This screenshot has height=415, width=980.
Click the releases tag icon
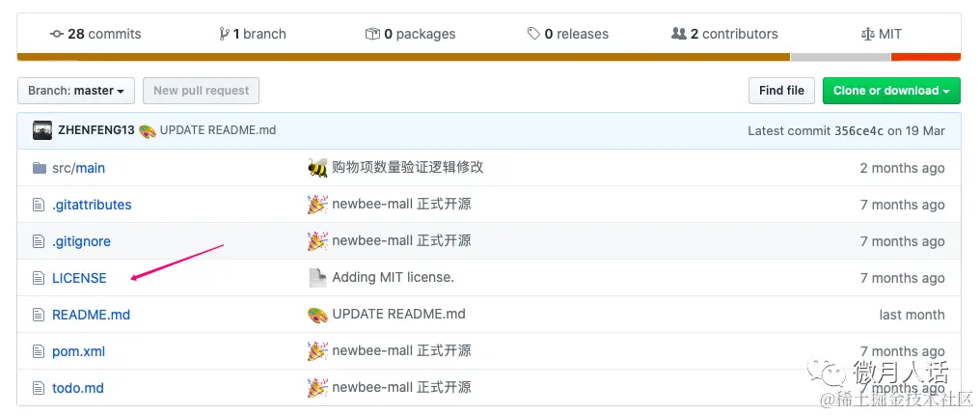pyautogui.click(x=533, y=34)
